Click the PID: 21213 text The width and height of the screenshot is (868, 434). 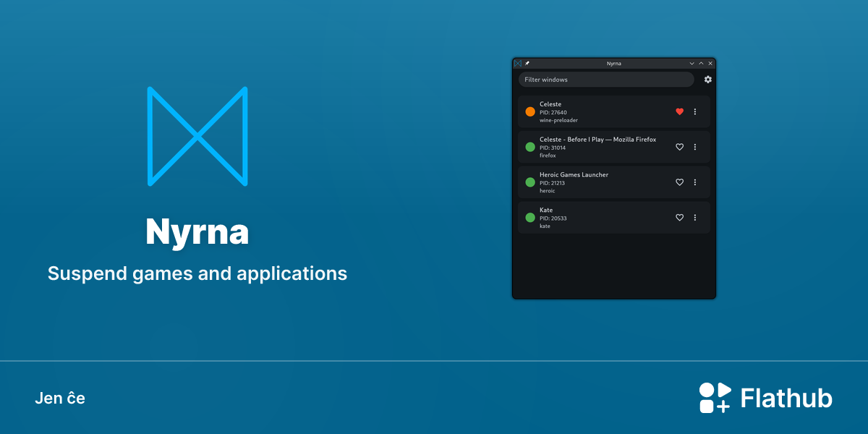point(552,183)
